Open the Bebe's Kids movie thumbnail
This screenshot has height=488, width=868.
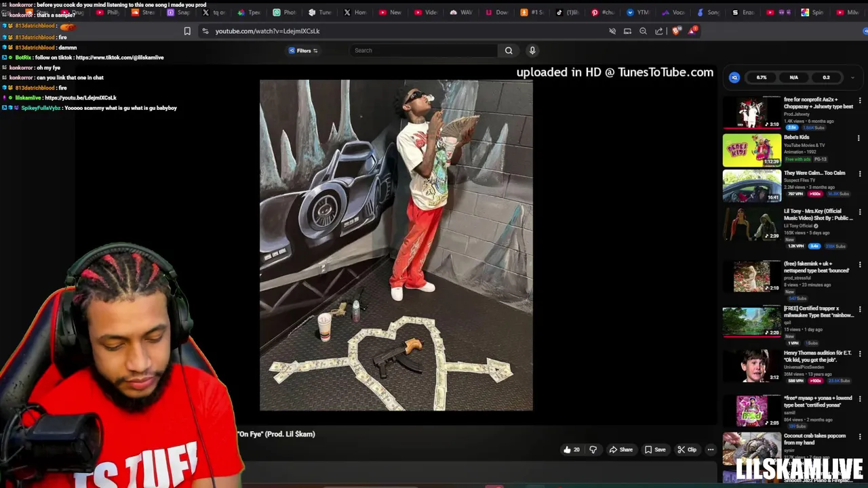coord(751,150)
